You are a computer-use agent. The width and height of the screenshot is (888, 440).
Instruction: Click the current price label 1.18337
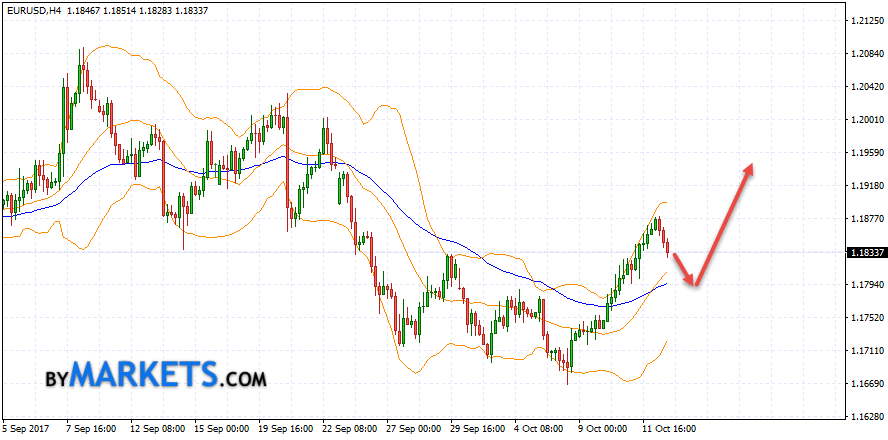pos(862,252)
